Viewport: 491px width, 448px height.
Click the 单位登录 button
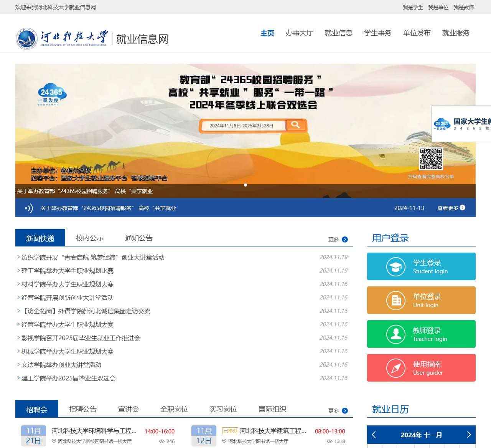421,300
